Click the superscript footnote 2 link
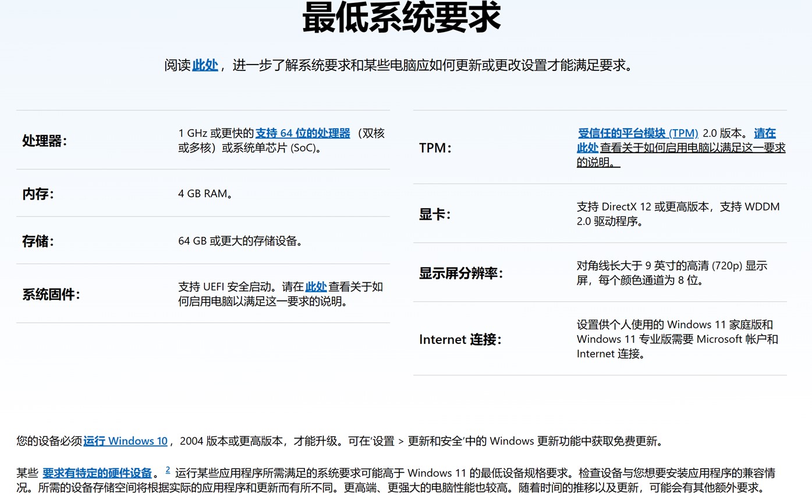812x504 pixels. (x=167, y=468)
